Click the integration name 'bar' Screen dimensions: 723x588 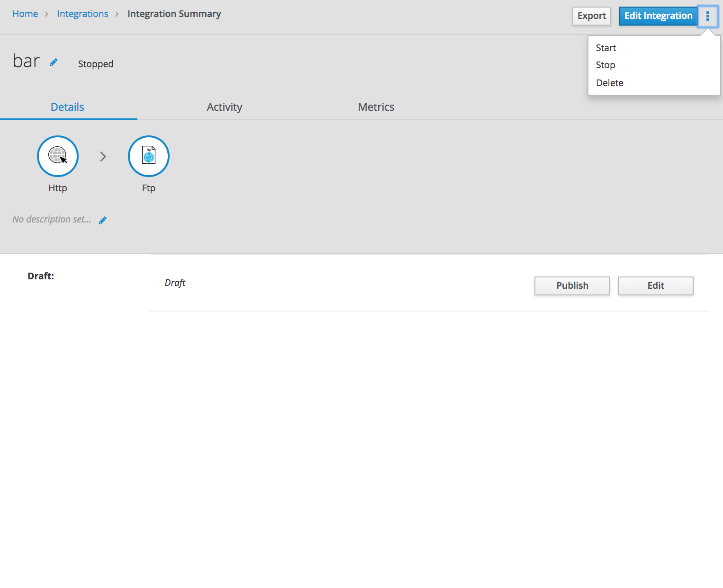[x=26, y=61]
